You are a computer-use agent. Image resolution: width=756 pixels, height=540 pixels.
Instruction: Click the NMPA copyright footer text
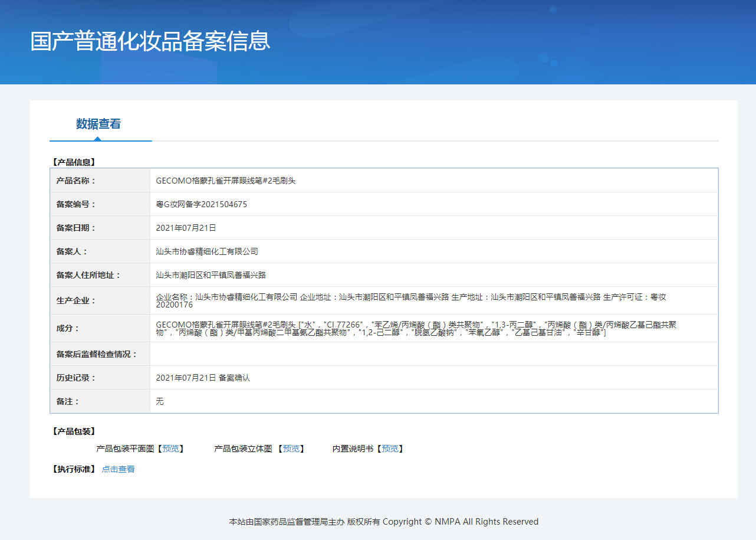pos(383,522)
